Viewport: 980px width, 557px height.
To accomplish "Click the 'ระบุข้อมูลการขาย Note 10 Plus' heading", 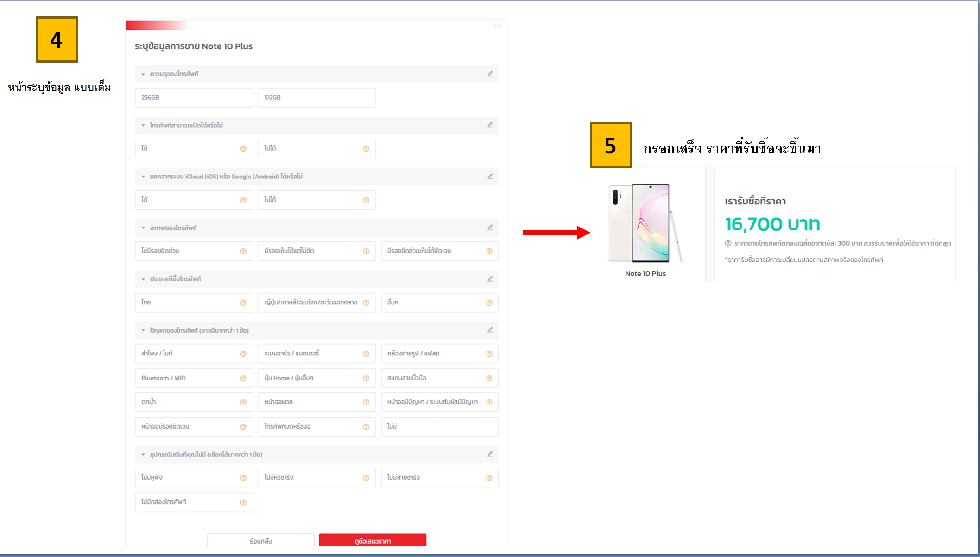I will [194, 46].
